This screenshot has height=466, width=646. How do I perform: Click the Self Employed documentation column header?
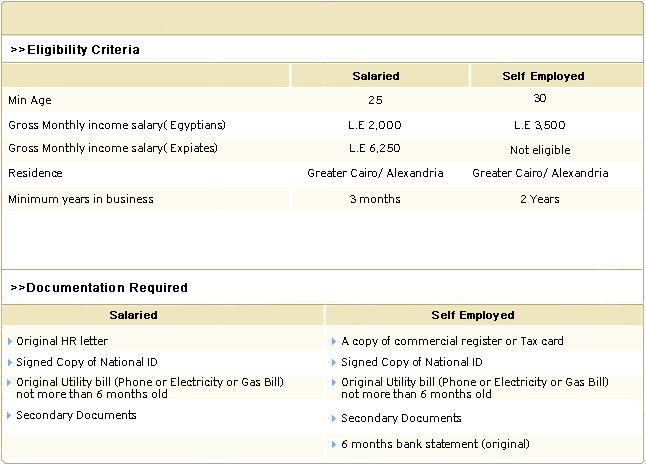[x=473, y=315]
